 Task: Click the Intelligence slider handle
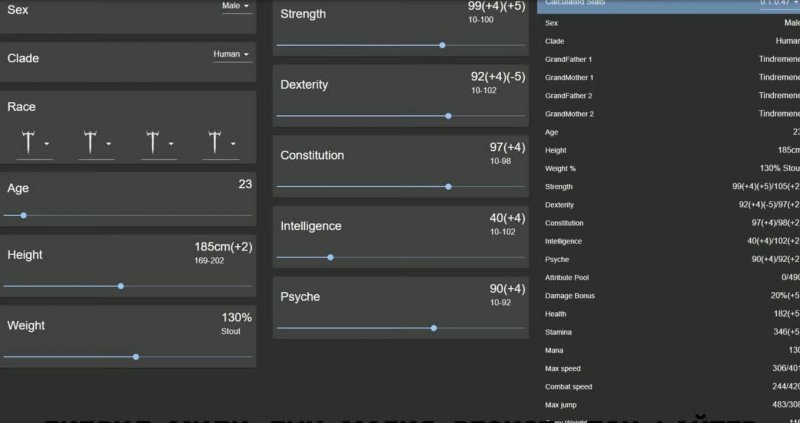[x=330, y=257]
